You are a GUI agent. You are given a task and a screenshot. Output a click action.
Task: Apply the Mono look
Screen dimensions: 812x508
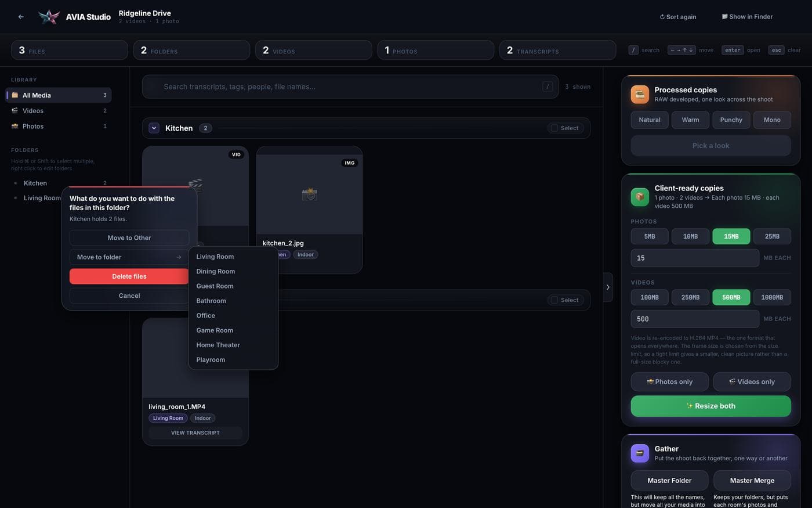pyautogui.click(x=772, y=120)
